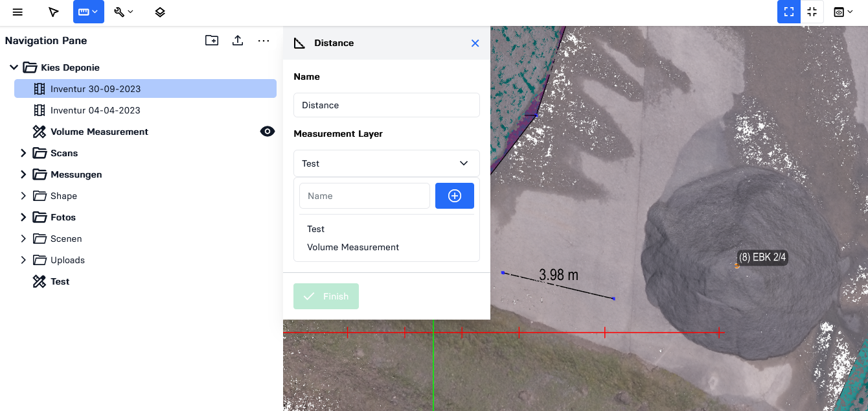Image resolution: width=868 pixels, height=411 pixels.
Task: Select Inventur 04-04-2023 tree item
Action: (x=95, y=110)
